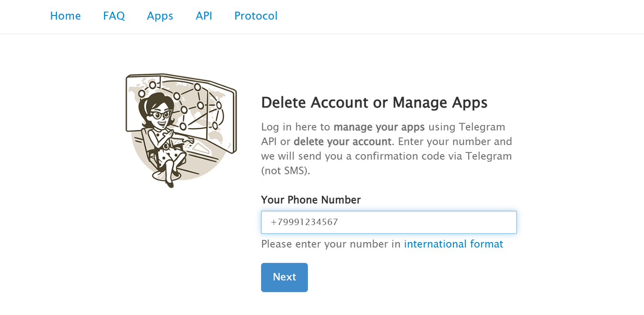
Task: Click the blue Next button
Action: click(284, 277)
